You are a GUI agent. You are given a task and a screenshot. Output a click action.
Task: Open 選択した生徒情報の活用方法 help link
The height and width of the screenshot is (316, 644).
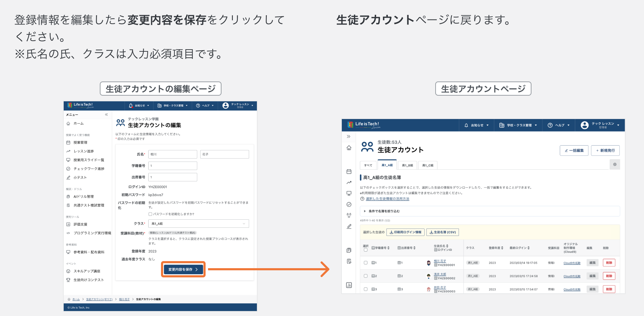387,199
